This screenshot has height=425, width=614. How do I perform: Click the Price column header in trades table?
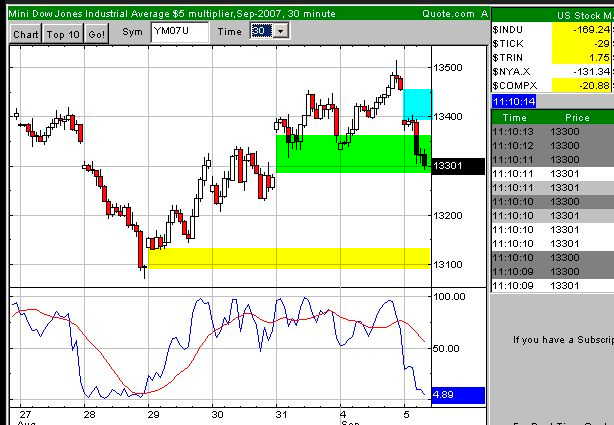tap(577, 117)
